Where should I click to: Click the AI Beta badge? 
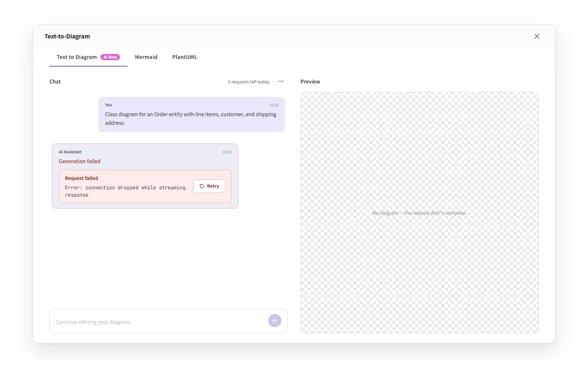(x=110, y=57)
